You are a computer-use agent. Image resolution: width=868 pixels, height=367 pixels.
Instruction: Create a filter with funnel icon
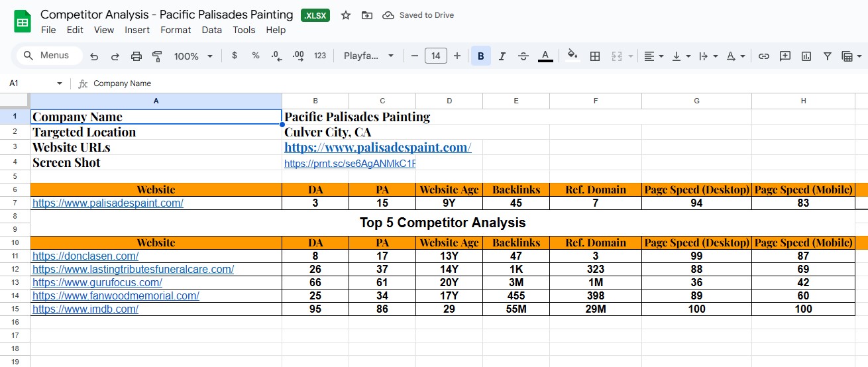(x=828, y=56)
